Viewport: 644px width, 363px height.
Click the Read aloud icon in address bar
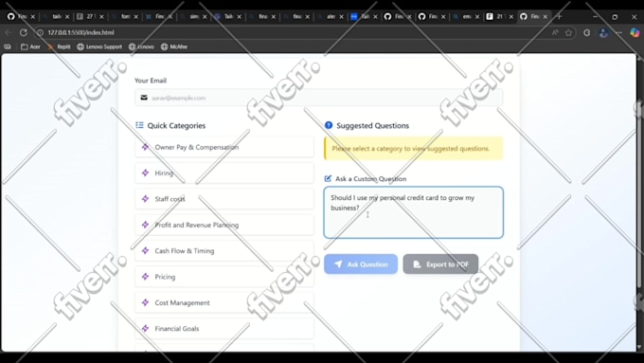pyautogui.click(x=555, y=32)
